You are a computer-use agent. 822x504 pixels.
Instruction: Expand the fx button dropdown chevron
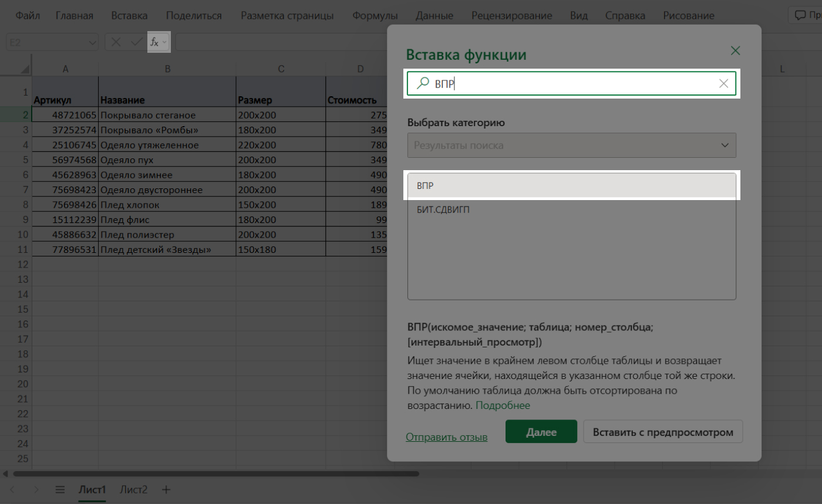click(164, 42)
